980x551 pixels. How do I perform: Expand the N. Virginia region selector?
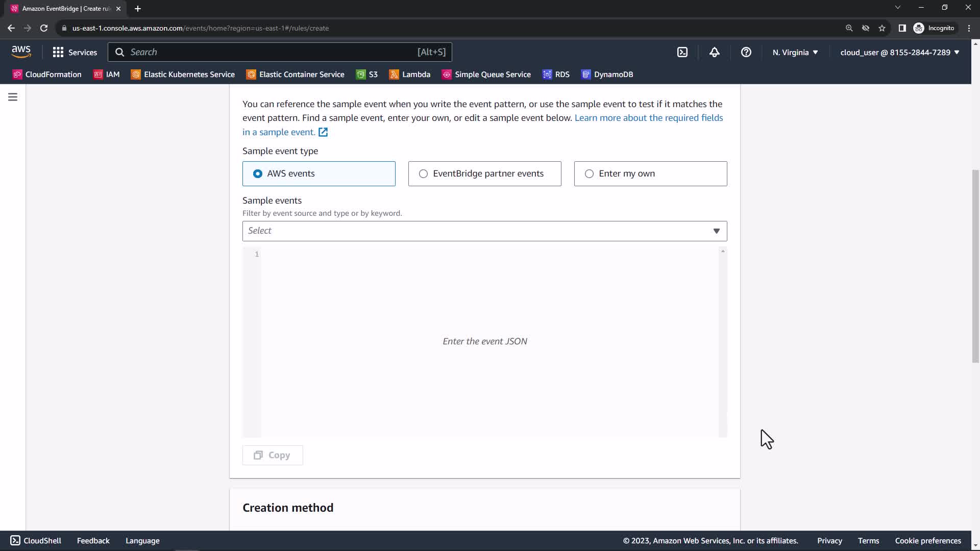click(795, 52)
